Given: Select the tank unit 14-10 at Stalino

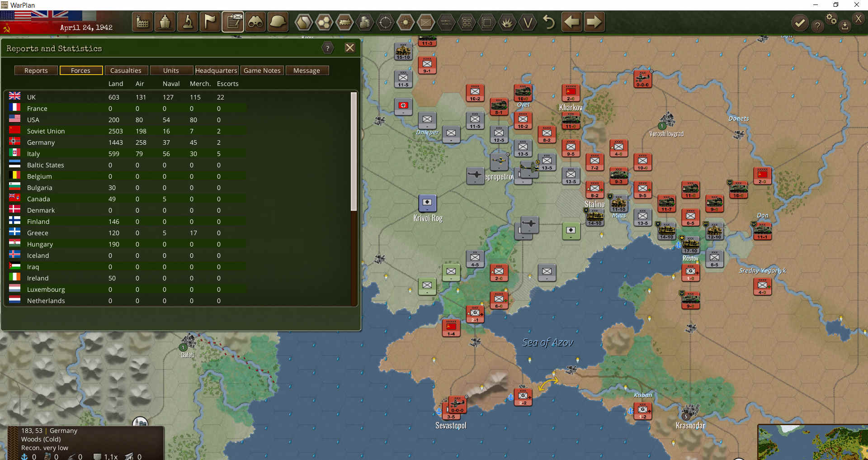Looking at the screenshot, I should [x=594, y=217].
